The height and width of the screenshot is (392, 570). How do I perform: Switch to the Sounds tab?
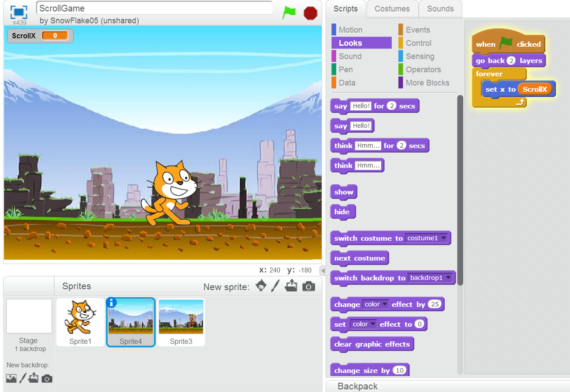click(440, 8)
